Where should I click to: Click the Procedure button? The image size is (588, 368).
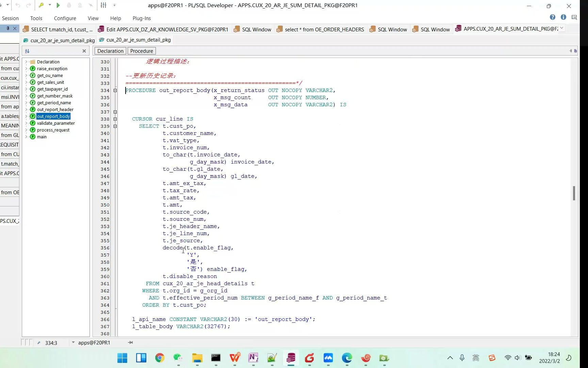(x=142, y=51)
